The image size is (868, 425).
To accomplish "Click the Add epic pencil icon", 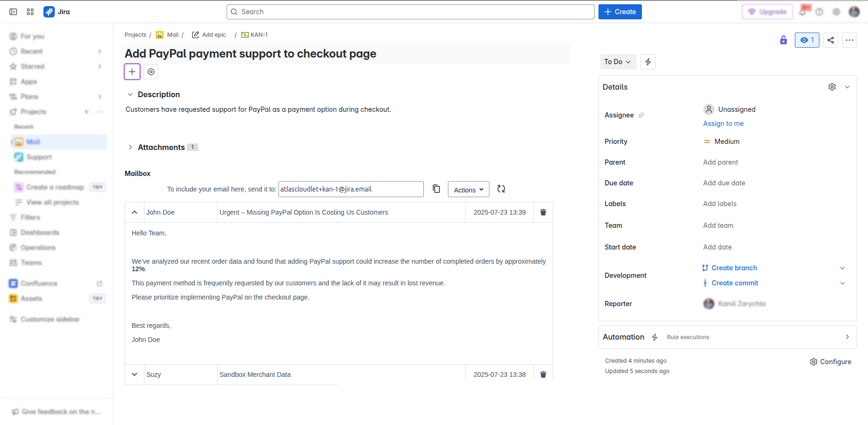I will pyautogui.click(x=195, y=35).
